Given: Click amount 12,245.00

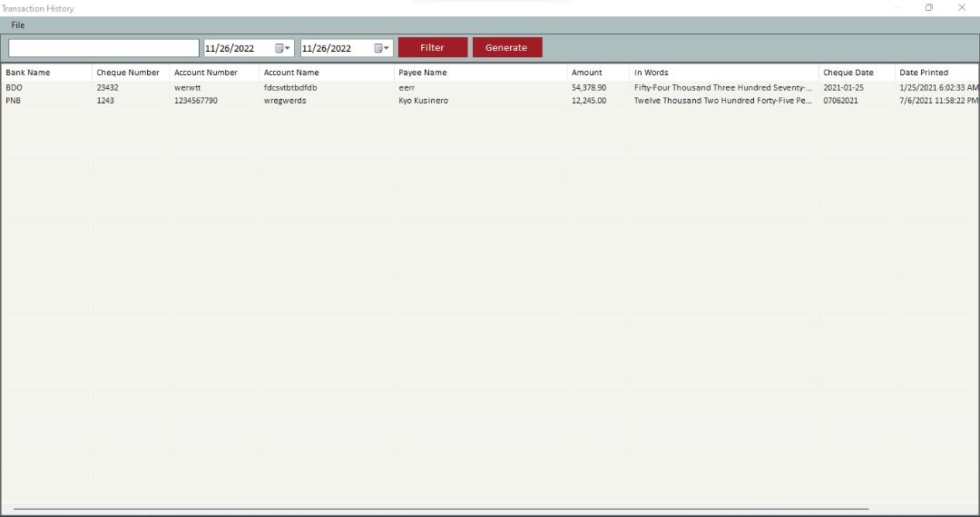Looking at the screenshot, I should (589, 101).
